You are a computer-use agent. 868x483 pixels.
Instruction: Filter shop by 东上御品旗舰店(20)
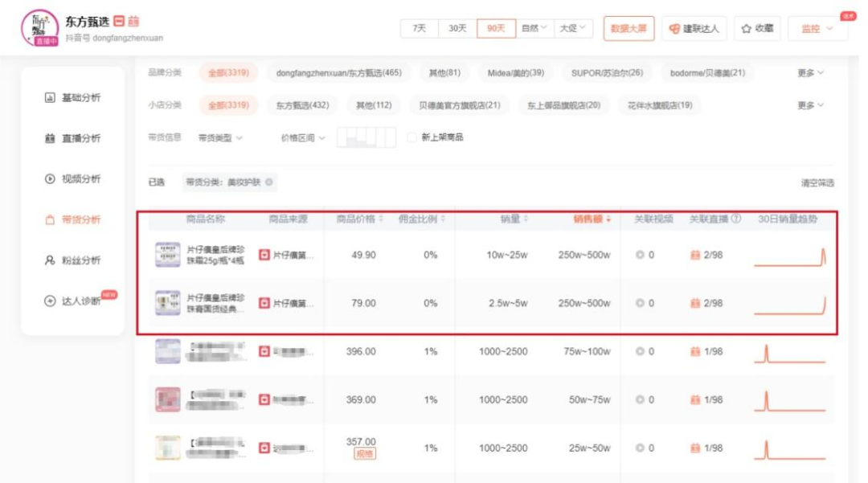tap(563, 105)
